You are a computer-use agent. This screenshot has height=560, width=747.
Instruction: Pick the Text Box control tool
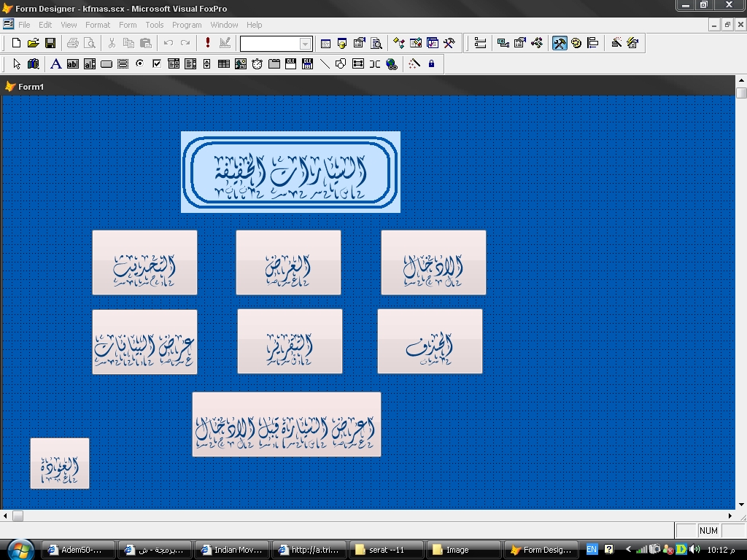pyautogui.click(x=72, y=64)
